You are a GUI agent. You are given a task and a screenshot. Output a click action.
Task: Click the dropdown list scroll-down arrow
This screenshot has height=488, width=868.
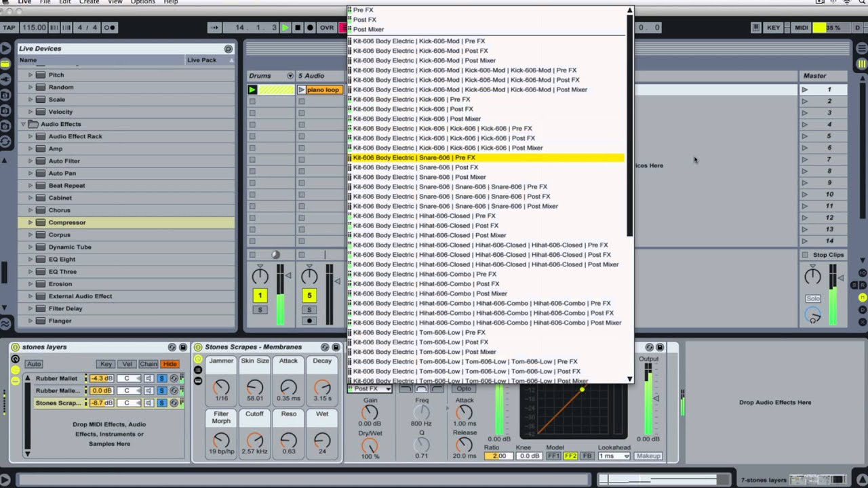click(629, 379)
